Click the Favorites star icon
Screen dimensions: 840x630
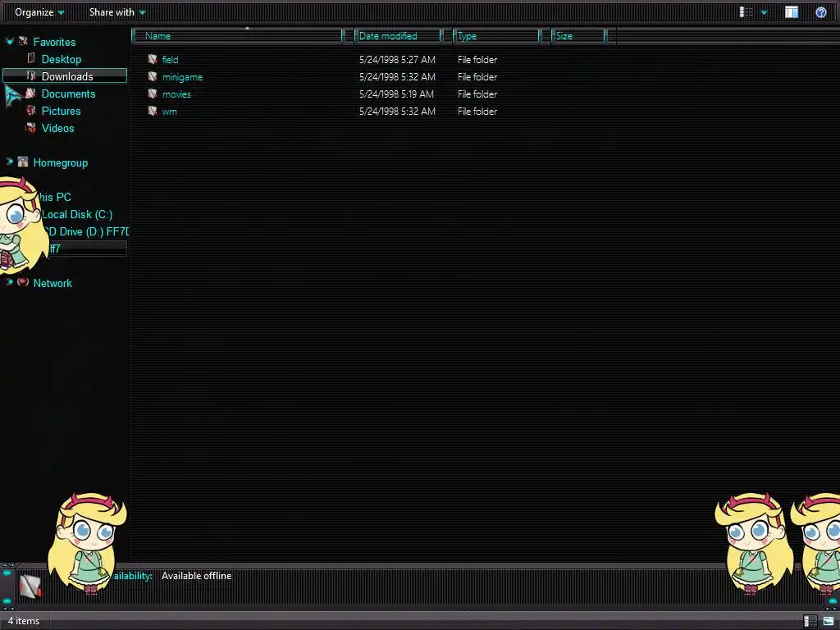(x=23, y=41)
